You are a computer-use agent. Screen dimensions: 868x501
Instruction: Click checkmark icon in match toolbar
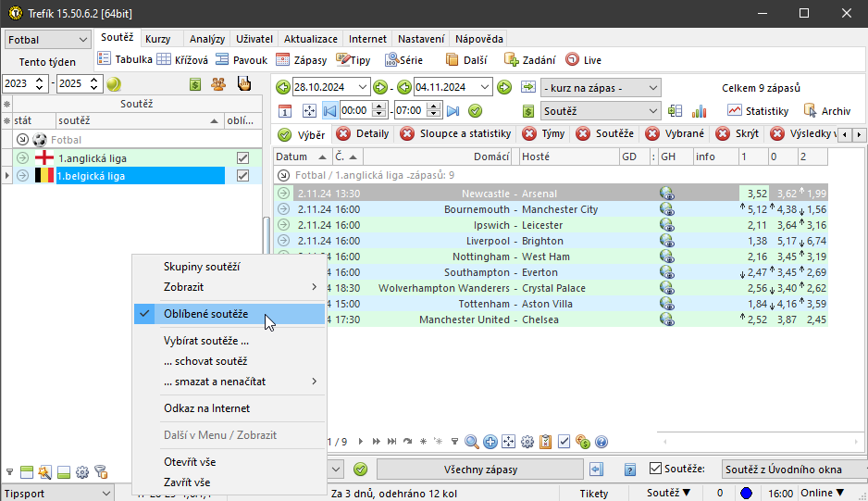[564, 442]
